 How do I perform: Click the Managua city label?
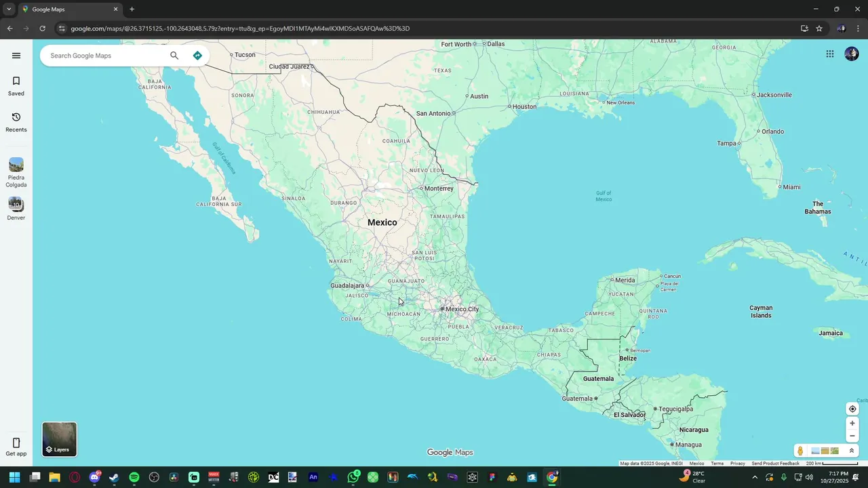(x=688, y=445)
